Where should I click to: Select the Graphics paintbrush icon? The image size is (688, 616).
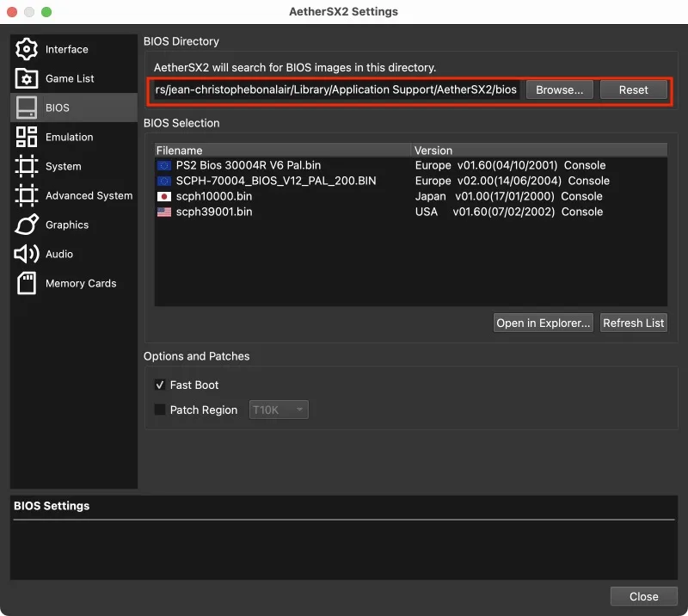27,225
